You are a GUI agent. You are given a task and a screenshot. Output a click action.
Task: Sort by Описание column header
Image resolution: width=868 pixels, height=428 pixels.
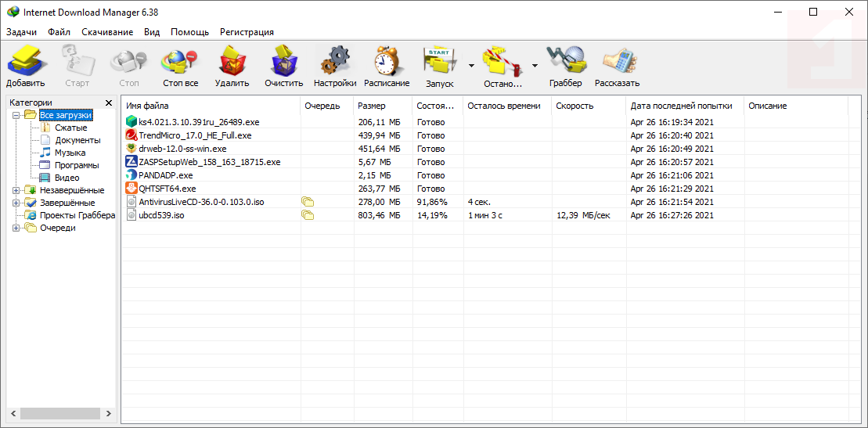(796, 106)
